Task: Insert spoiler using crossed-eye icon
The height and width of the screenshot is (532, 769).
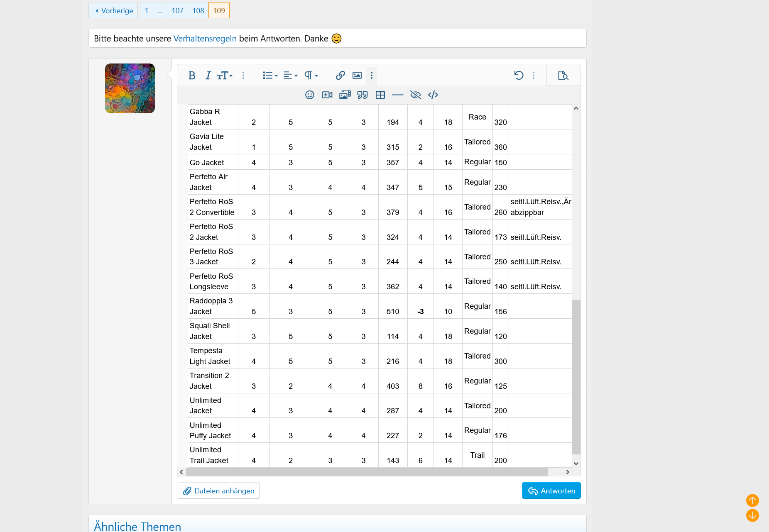Action: click(415, 95)
